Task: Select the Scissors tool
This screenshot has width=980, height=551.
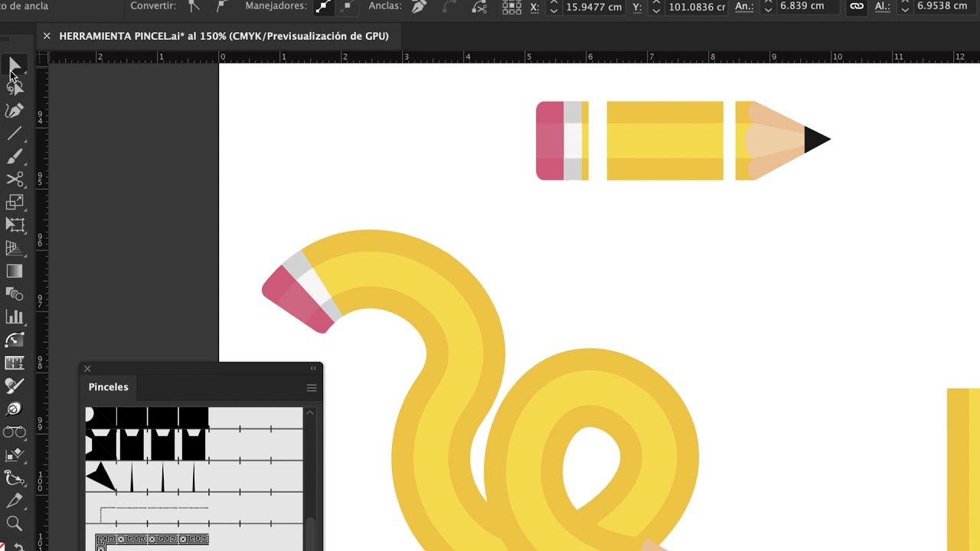Action: 14,180
